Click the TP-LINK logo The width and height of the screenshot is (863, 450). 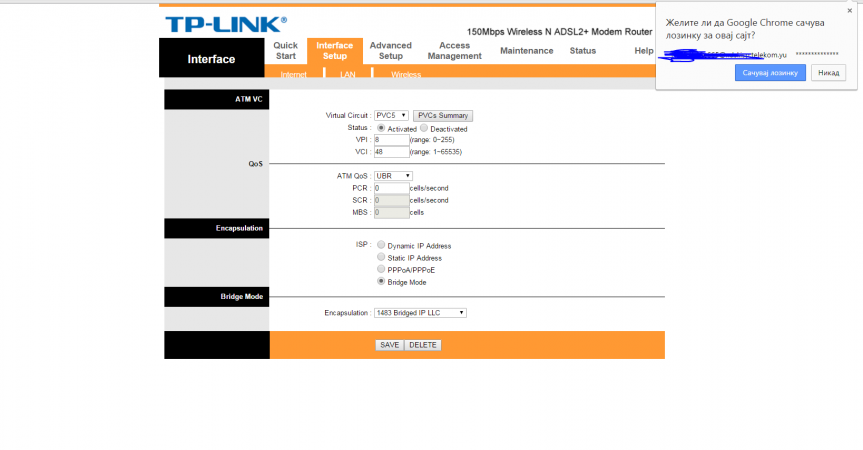[x=226, y=25]
